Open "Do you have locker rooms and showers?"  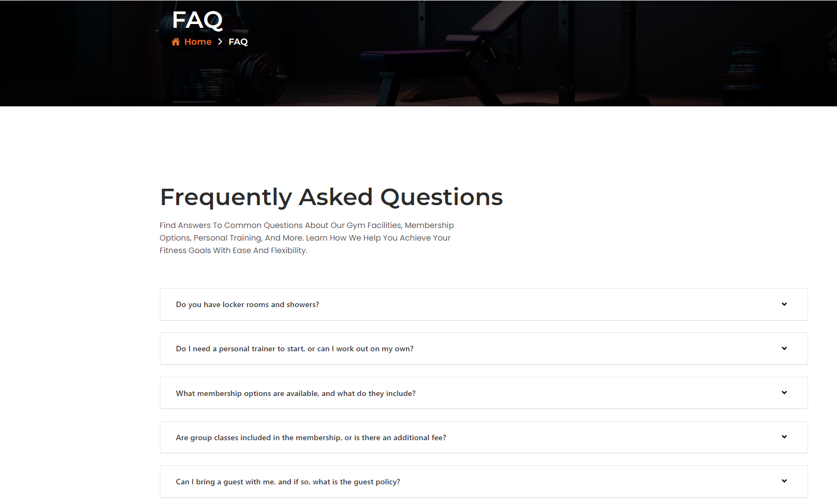tap(247, 305)
